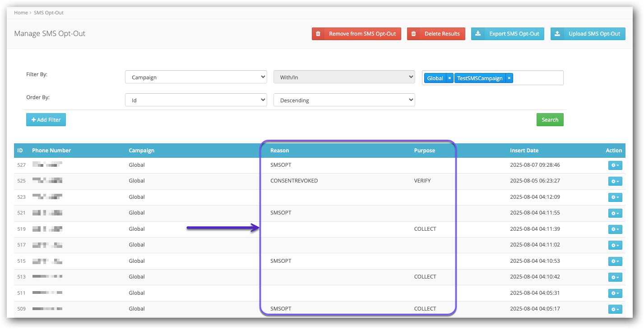The image size is (644, 329).
Task: Go to Home breadcrumb link
Action: click(x=21, y=13)
